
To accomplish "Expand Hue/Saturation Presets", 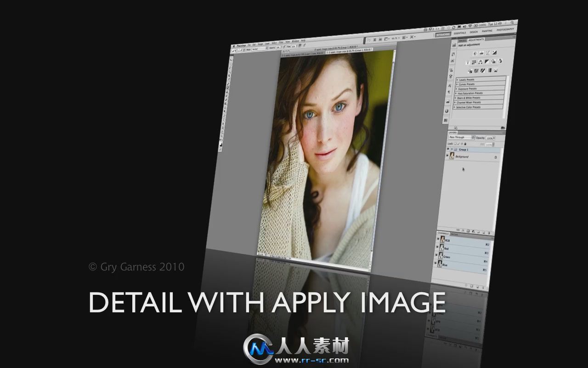I will click(x=456, y=93).
